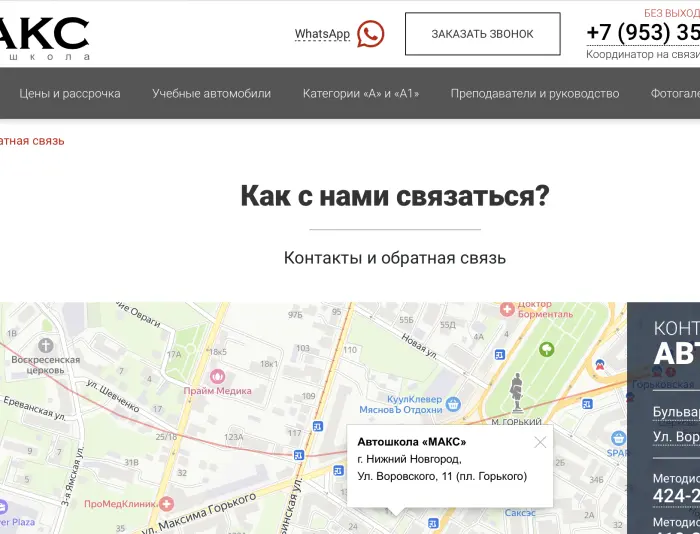The width and height of the screenshot is (700, 534).
Task: Go to Учебные автомобили page
Action: click(211, 93)
